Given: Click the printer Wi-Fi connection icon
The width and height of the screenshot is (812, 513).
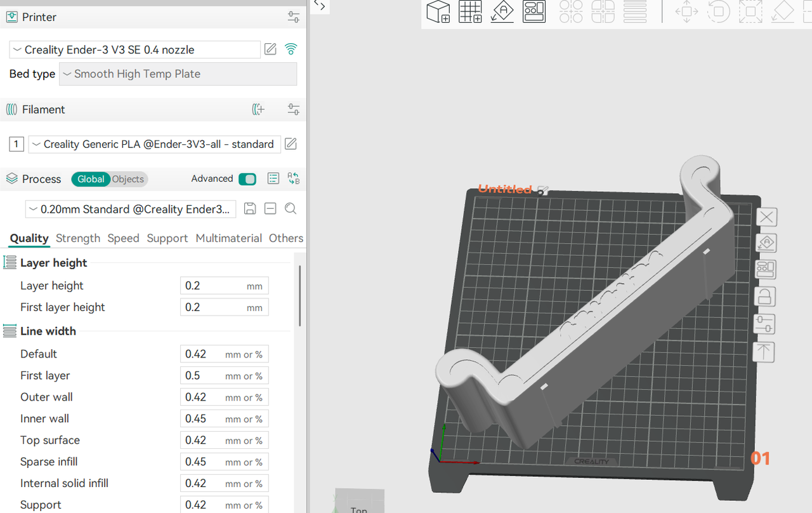Looking at the screenshot, I should tap(291, 49).
